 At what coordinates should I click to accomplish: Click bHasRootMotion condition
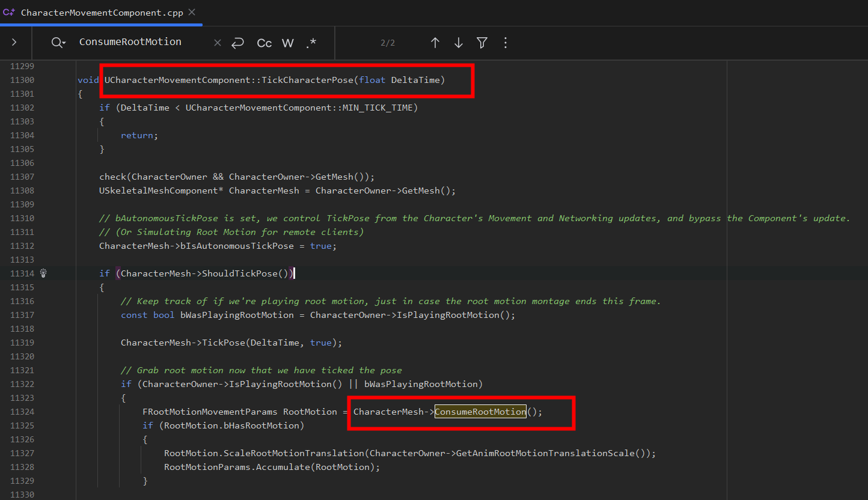pos(261,425)
